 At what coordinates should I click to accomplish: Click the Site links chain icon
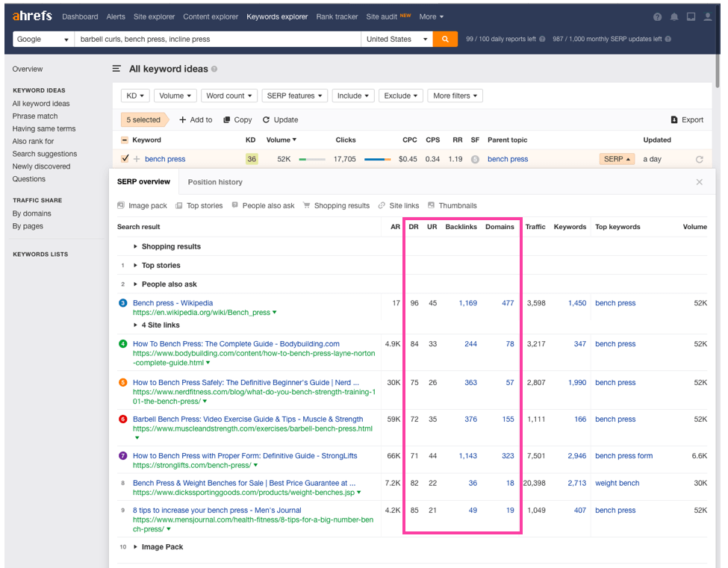point(382,205)
